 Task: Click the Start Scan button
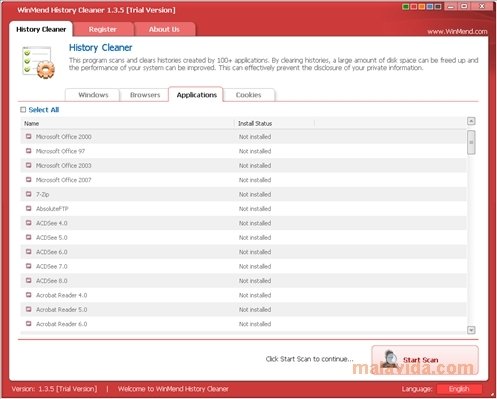[425, 360]
